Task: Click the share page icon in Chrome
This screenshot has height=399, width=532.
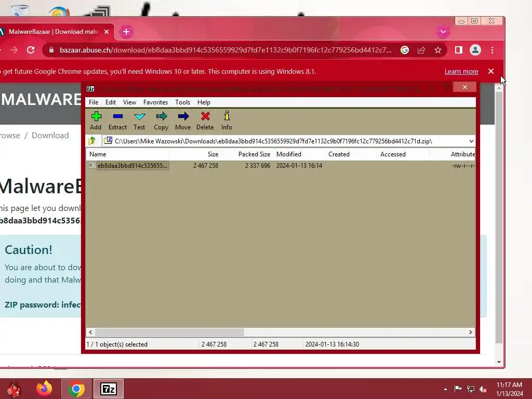Action: (x=421, y=50)
